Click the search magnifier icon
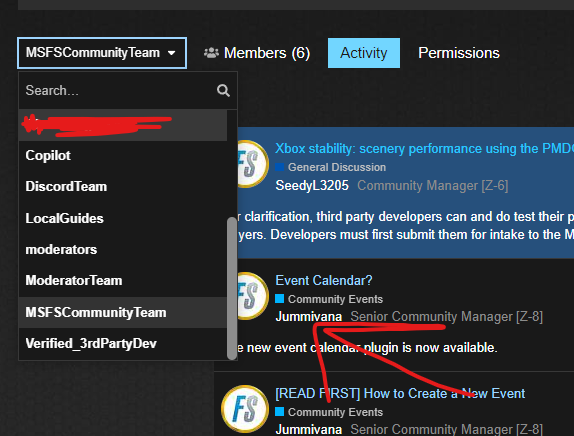 (x=223, y=90)
